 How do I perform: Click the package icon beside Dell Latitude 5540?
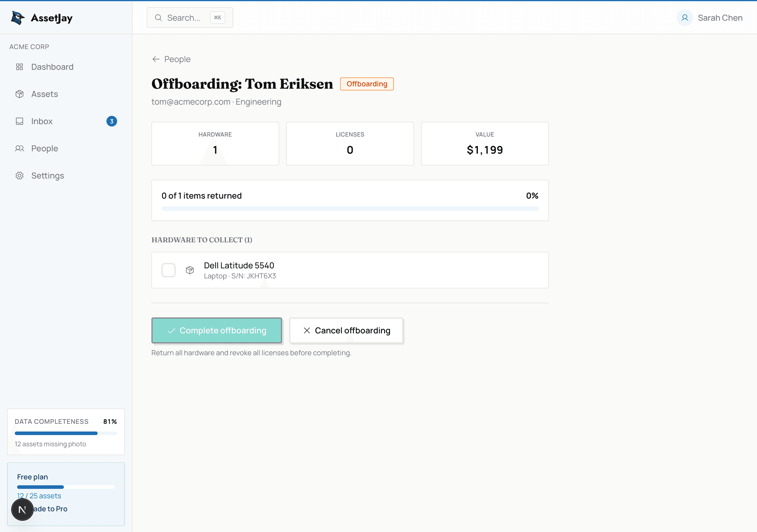(190, 270)
